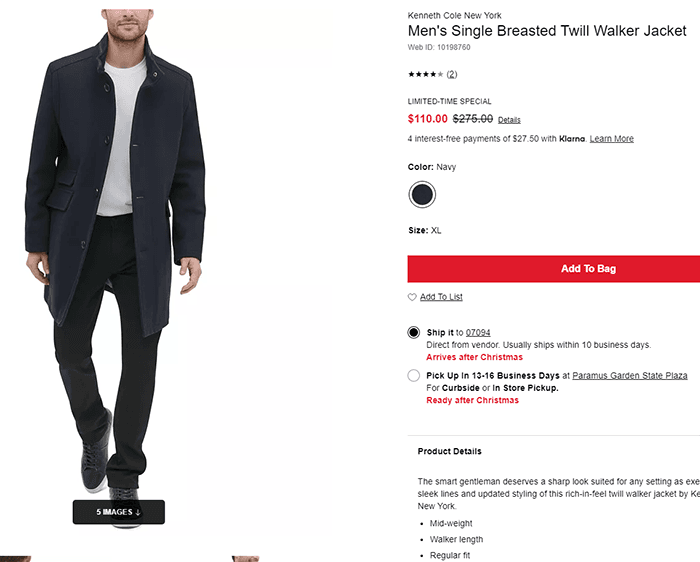Change the 07094 shipping zip code
700x562 pixels.
477,333
